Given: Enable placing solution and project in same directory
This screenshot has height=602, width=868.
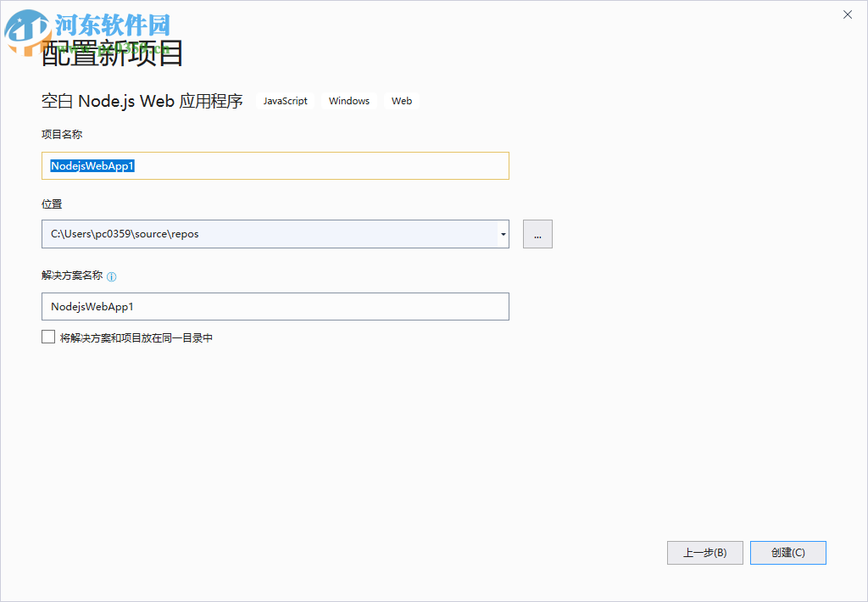Looking at the screenshot, I should click(x=48, y=337).
